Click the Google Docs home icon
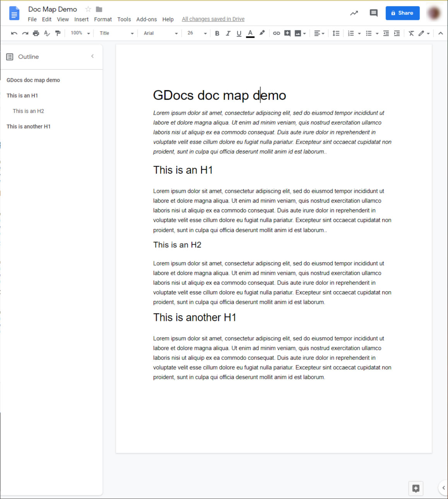Image resolution: width=448 pixels, height=499 pixels. (14, 13)
